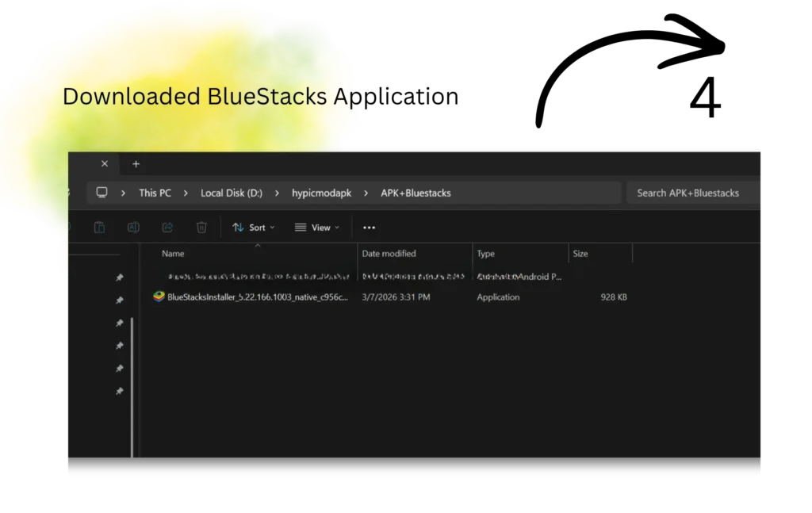812x513 pixels.
Task: Click the second pin icon in sidebar
Action: (120, 301)
